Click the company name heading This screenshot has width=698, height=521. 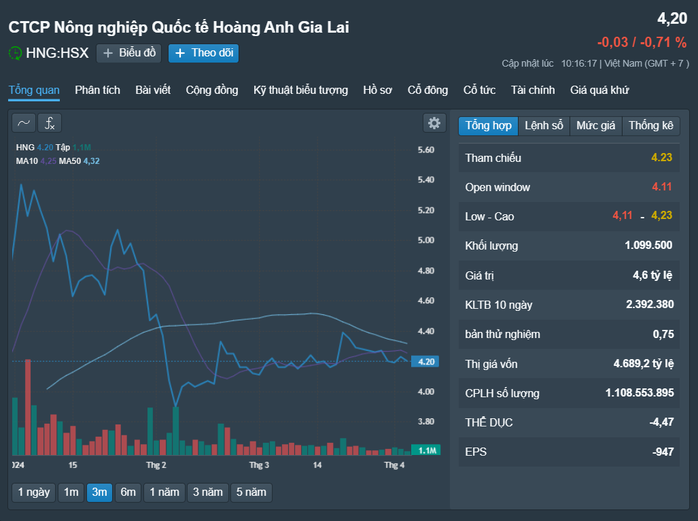coord(179,28)
